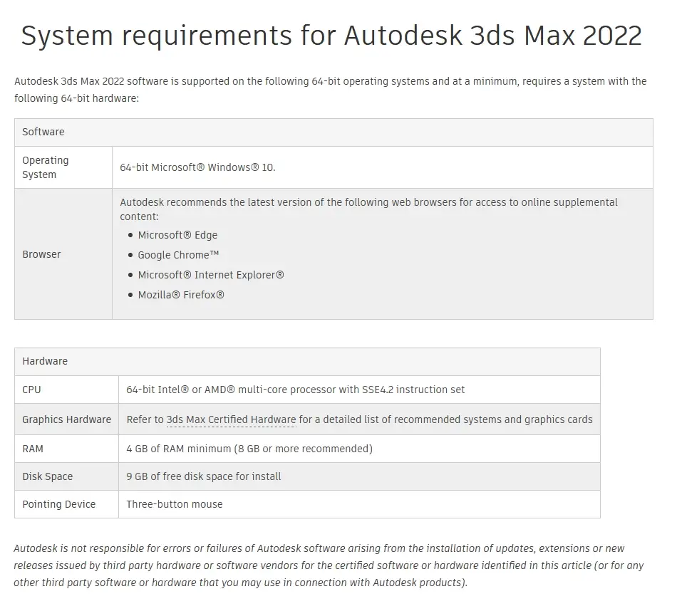Click the System requirements for Autodesk 3ds Max 2022 heading
This screenshot has width=677, height=616.
(331, 35)
